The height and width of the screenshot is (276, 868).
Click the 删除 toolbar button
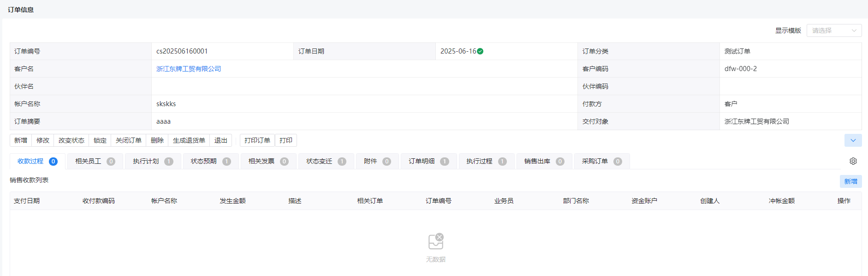tap(157, 140)
